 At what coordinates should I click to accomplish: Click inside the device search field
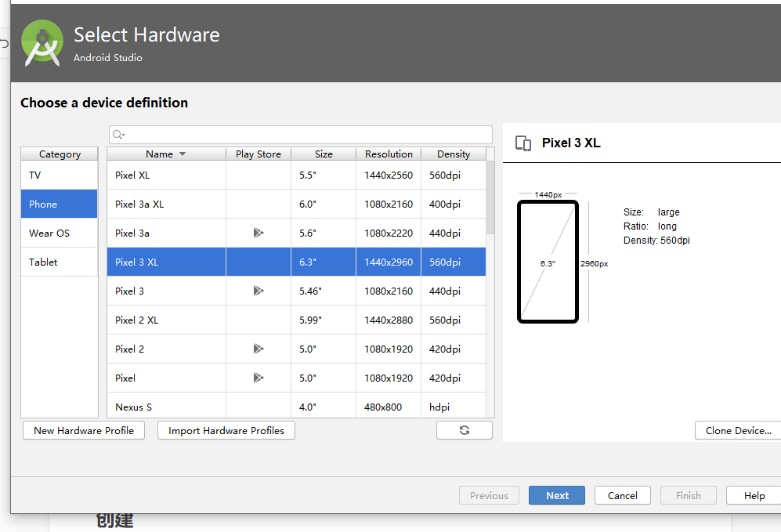[x=301, y=135]
